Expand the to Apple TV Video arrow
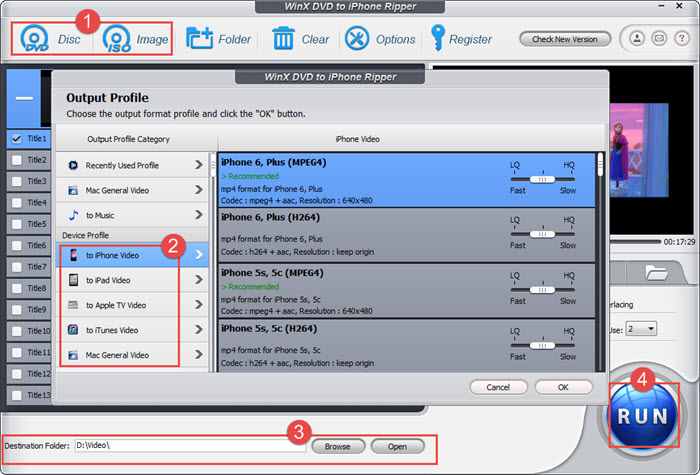The width and height of the screenshot is (700, 475). [x=199, y=305]
